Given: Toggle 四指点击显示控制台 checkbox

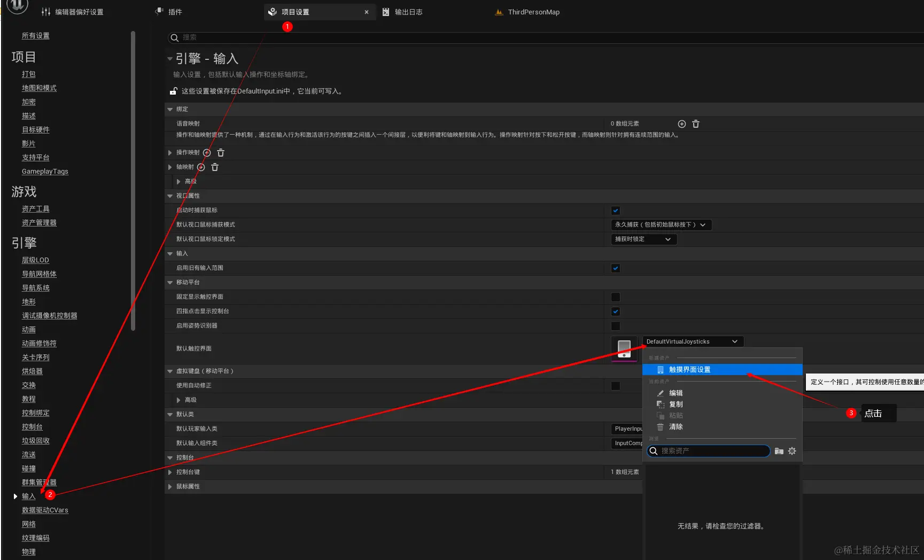Looking at the screenshot, I should (x=616, y=312).
